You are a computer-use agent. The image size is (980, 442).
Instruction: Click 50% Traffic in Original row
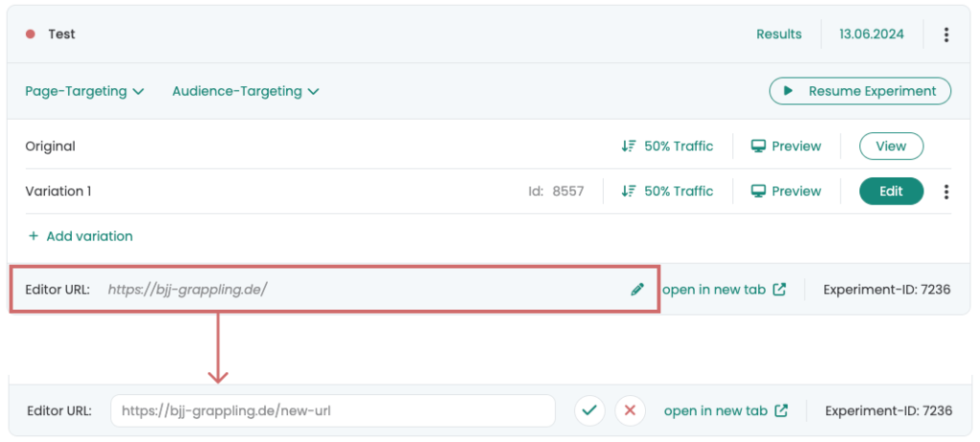coord(667,146)
